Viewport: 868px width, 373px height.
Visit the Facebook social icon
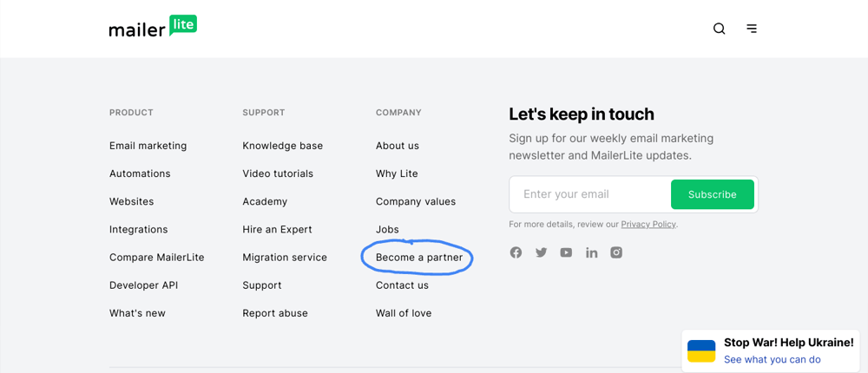[x=516, y=253]
